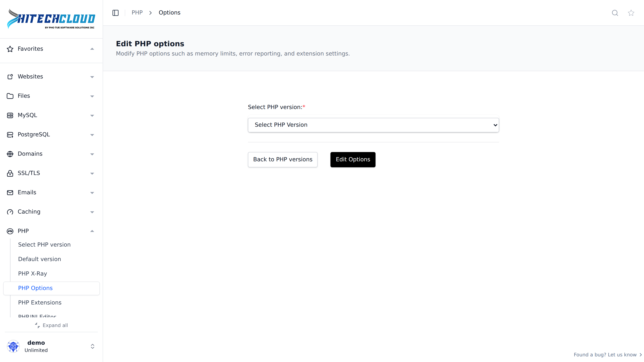Viewport: 644px width, 362px height.
Task: Click the Files folder icon
Action: tap(10, 96)
